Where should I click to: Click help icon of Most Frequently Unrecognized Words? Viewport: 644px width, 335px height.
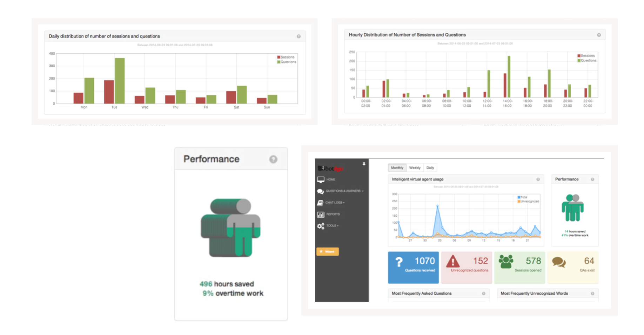tap(592, 294)
